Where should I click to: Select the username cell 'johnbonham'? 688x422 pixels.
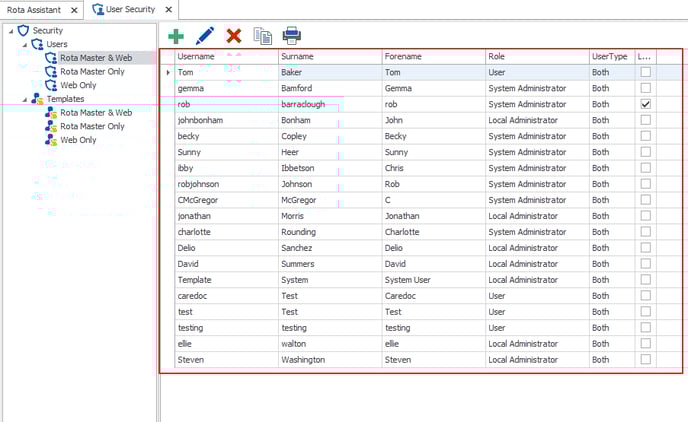click(226, 120)
